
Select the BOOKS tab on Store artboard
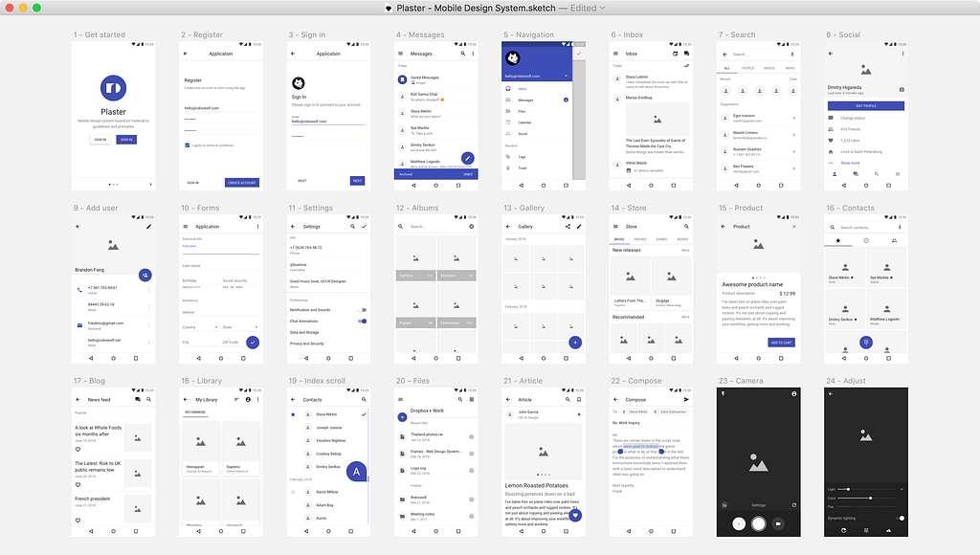click(x=682, y=239)
